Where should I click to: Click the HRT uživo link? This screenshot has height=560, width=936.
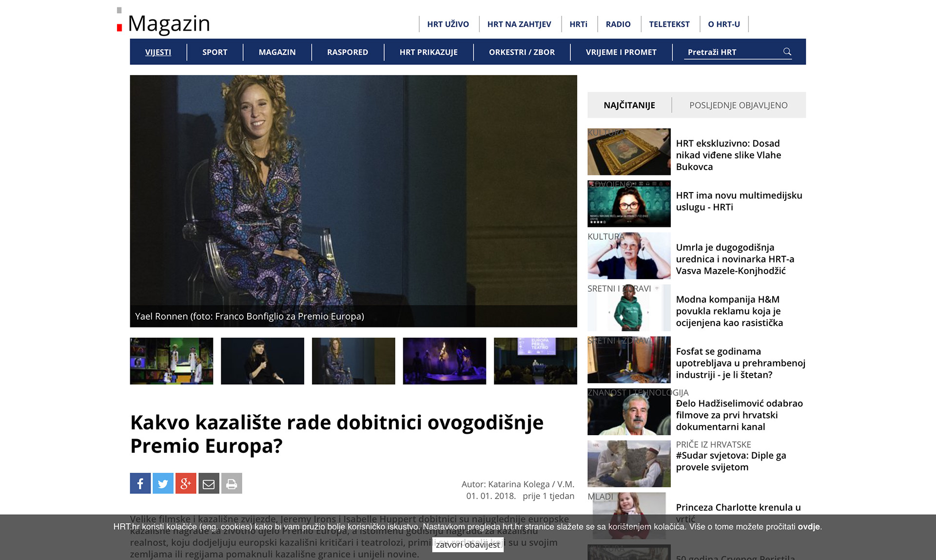pyautogui.click(x=448, y=24)
